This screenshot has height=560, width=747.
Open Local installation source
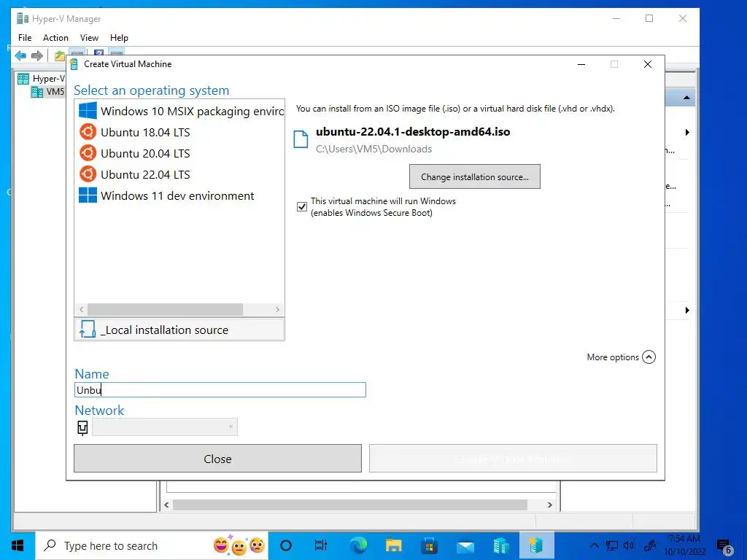click(179, 330)
